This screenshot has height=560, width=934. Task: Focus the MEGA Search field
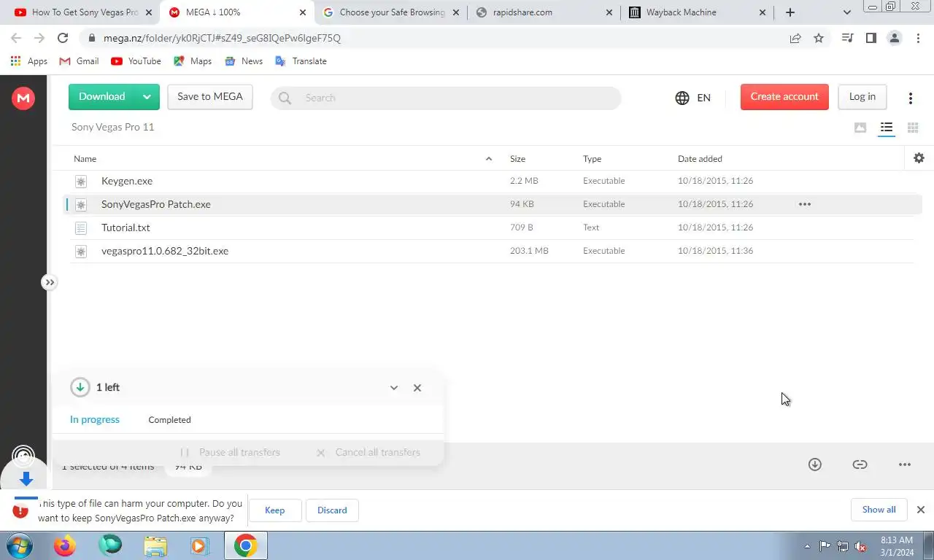446,98
